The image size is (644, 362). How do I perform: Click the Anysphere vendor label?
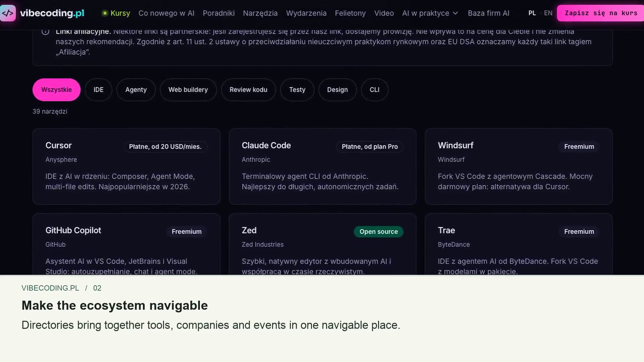tap(61, 160)
